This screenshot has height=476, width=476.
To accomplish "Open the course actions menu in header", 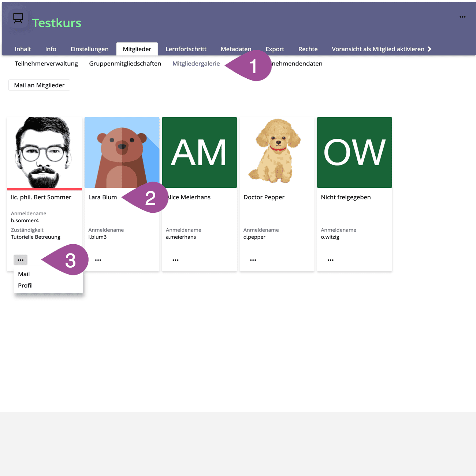I will click(x=462, y=17).
